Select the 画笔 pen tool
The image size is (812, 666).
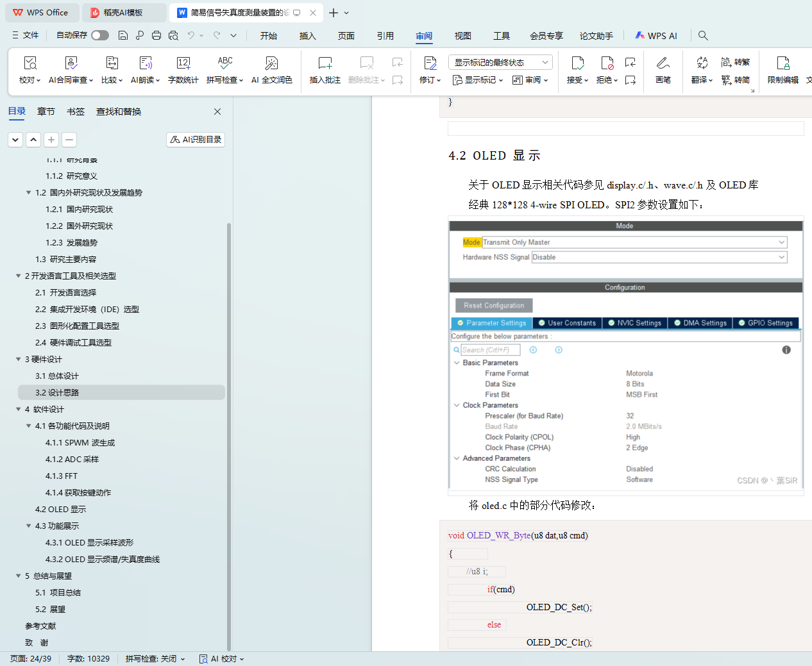pyautogui.click(x=663, y=63)
